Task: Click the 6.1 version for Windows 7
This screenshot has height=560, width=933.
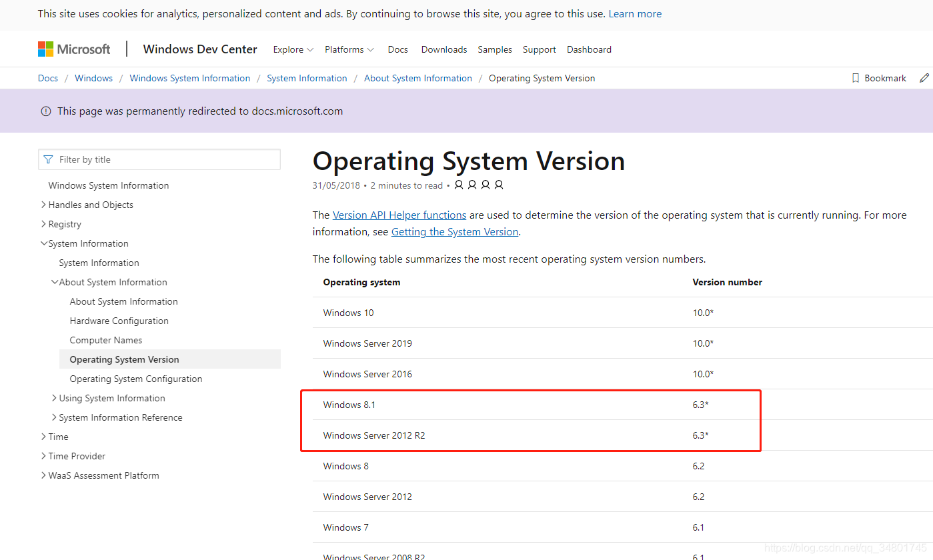Action: (699, 527)
